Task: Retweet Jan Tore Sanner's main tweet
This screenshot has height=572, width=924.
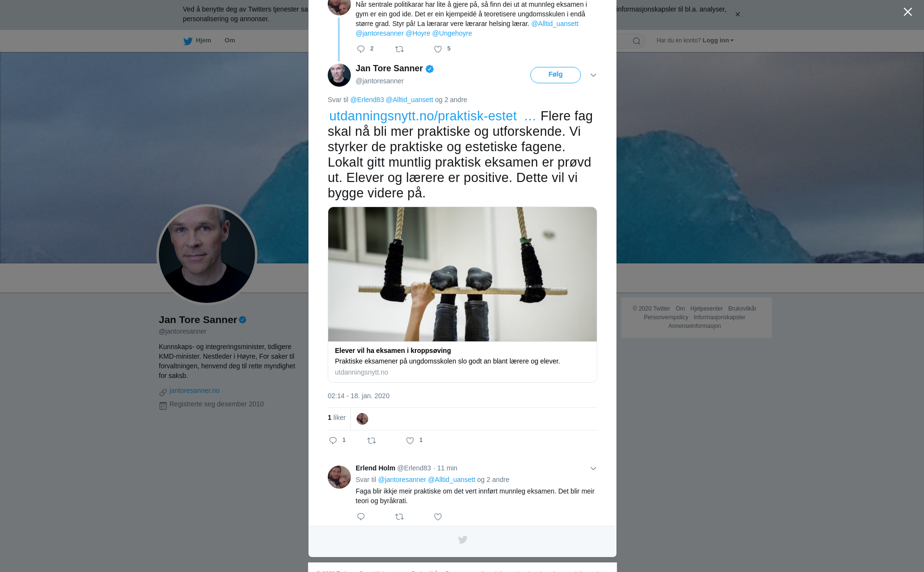Action: point(372,441)
